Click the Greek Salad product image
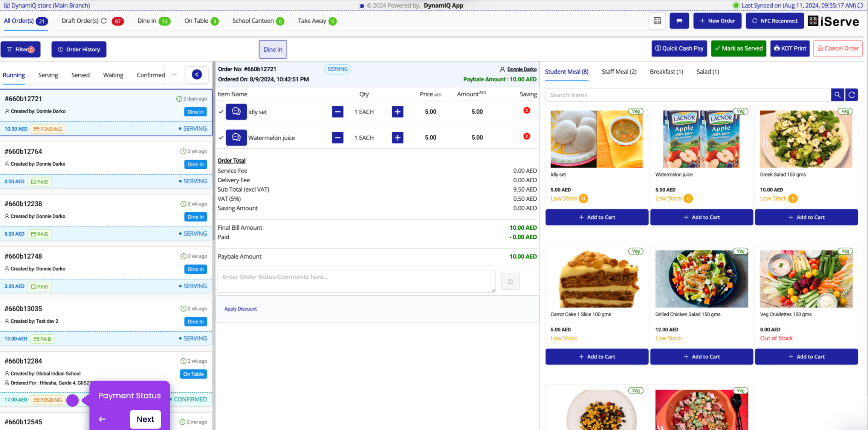 click(806, 139)
